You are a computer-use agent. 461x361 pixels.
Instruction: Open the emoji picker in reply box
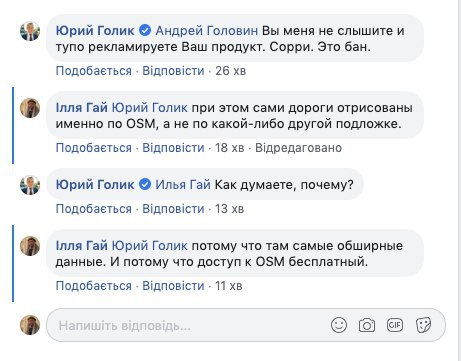point(339,325)
